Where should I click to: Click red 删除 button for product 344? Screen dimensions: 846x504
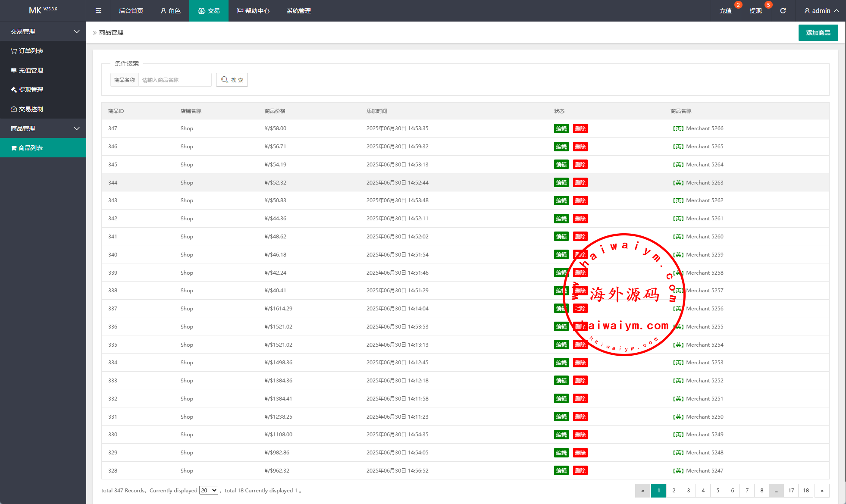pos(580,183)
